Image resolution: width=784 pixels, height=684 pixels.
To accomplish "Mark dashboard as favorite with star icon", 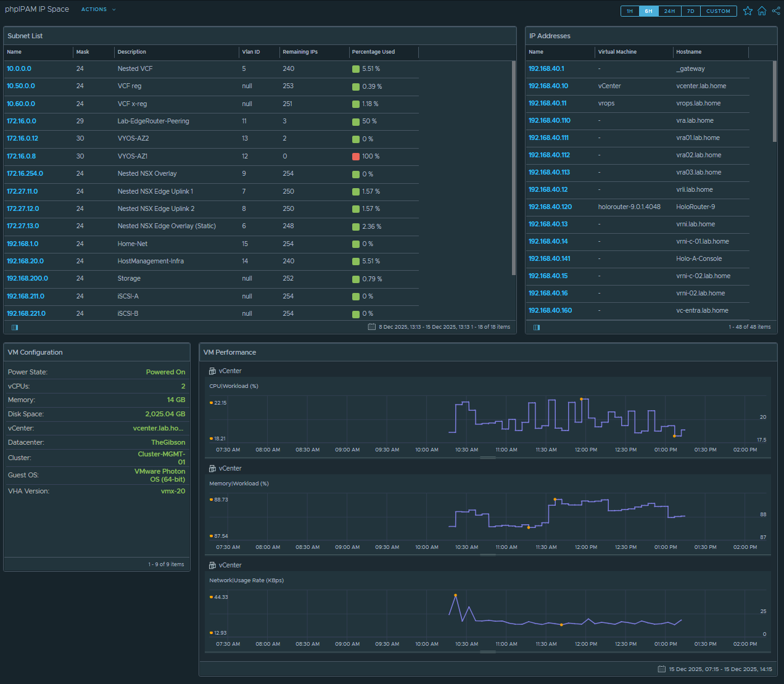I will [x=748, y=11].
